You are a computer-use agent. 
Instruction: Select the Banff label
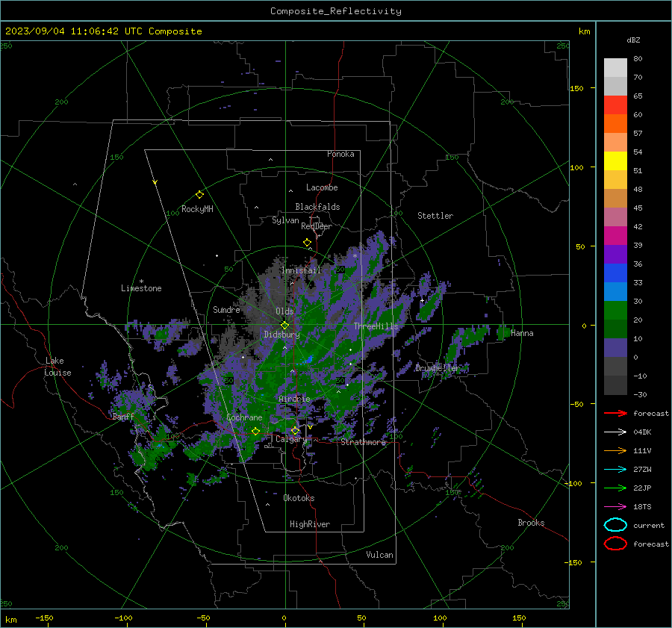(x=123, y=417)
